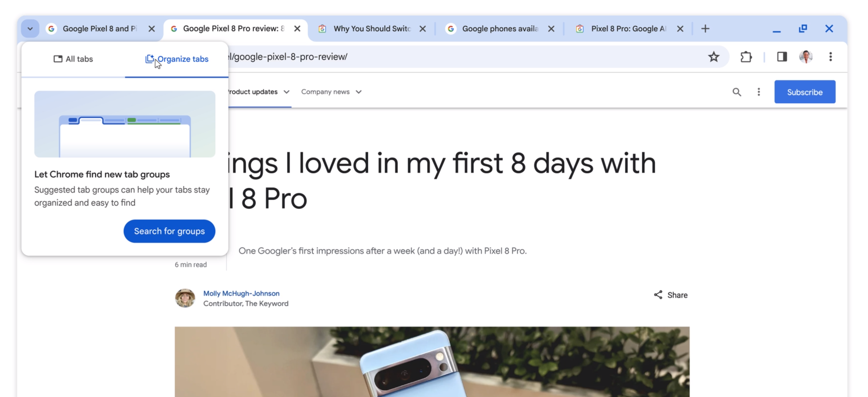Click the blog search magnifier icon

tap(737, 92)
